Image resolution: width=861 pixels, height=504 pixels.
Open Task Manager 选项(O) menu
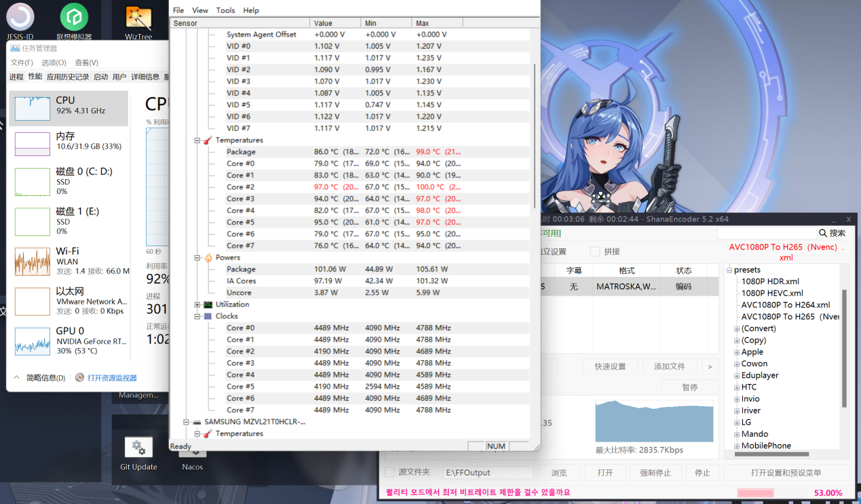point(54,62)
